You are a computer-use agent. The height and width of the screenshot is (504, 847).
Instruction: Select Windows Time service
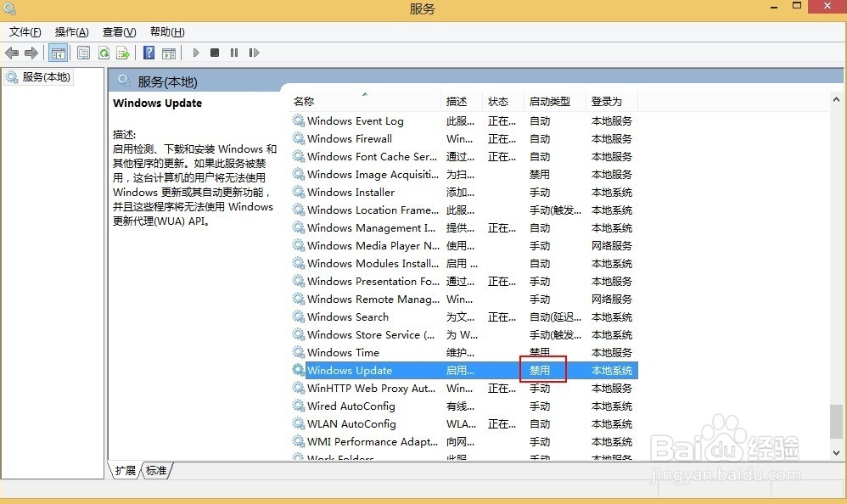pyautogui.click(x=464, y=353)
